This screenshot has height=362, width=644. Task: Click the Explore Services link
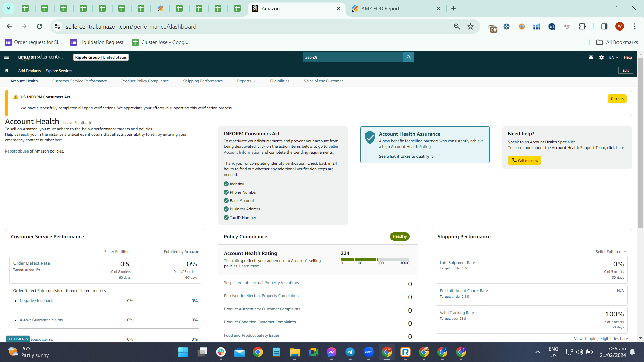click(59, 71)
